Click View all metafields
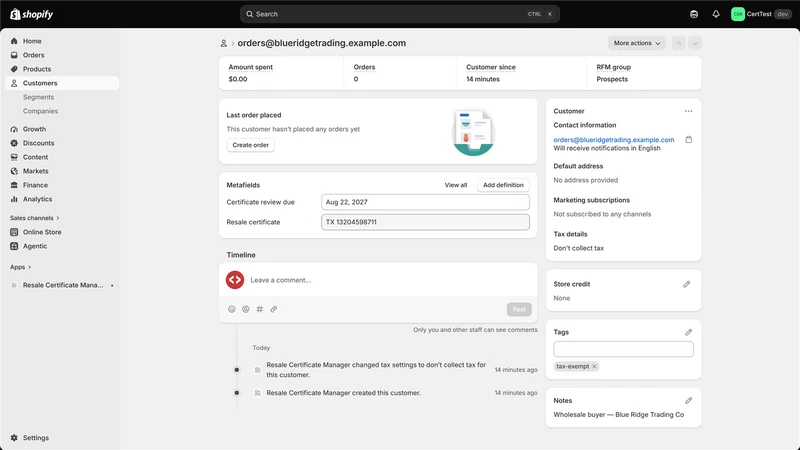This screenshot has width=800, height=450. point(456,185)
